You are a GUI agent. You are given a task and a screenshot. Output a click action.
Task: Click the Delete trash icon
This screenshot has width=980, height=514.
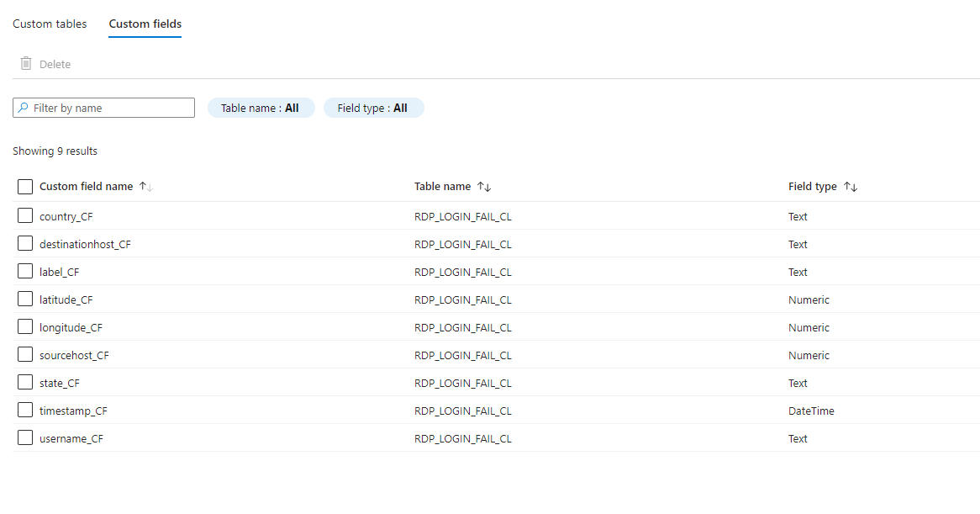click(25, 63)
